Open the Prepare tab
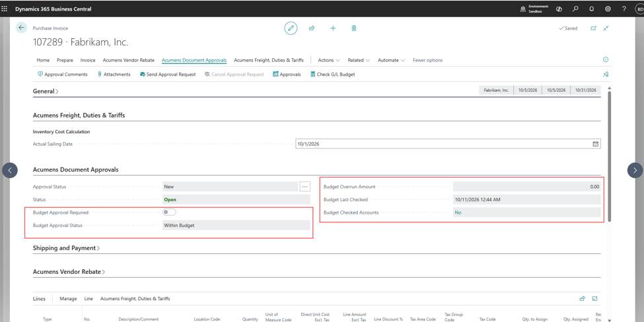644x322 pixels. [x=65, y=60]
